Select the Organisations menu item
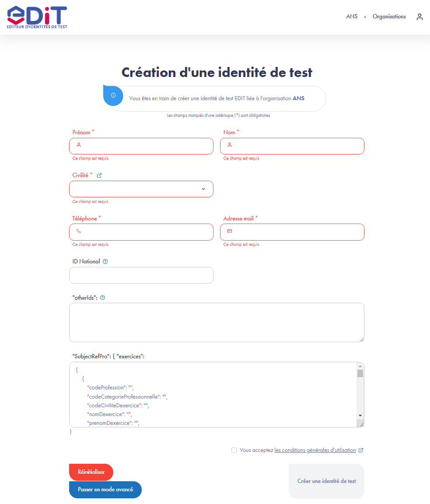The image size is (430, 504). pyautogui.click(x=389, y=16)
